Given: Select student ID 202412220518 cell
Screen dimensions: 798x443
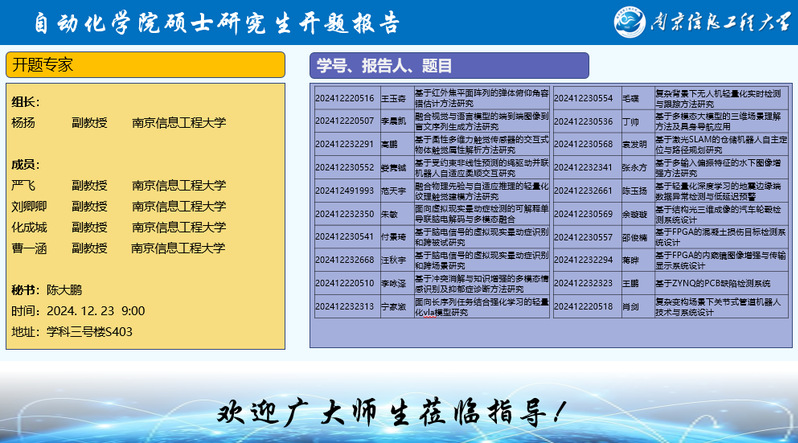Looking at the screenshot, I should (583, 306).
